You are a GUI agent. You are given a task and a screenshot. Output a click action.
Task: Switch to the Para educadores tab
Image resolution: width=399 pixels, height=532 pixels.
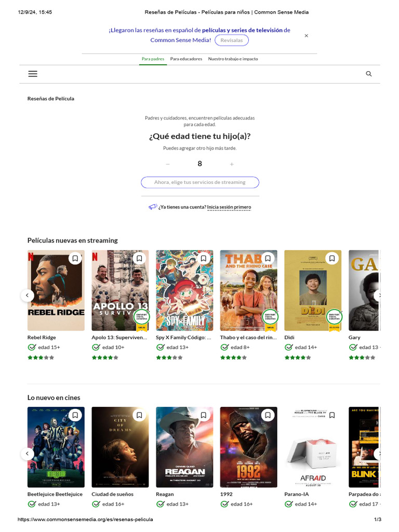click(x=186, y=59)
